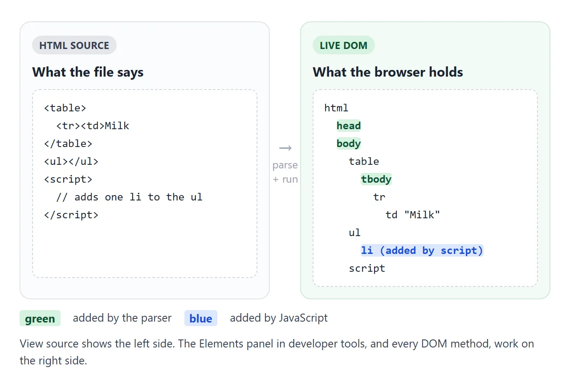The image size is (570, 392).
Task: Click the opening <script> source line
Action: (68, 180)
